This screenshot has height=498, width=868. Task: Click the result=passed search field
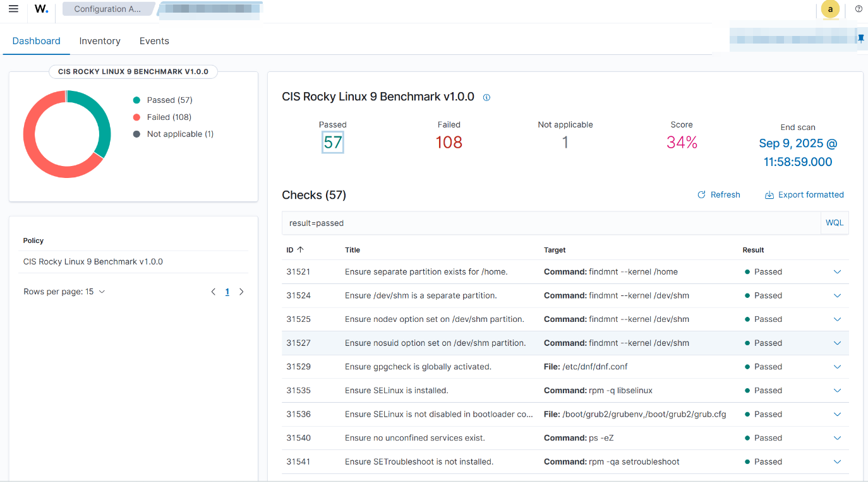(x=551, y=223)
